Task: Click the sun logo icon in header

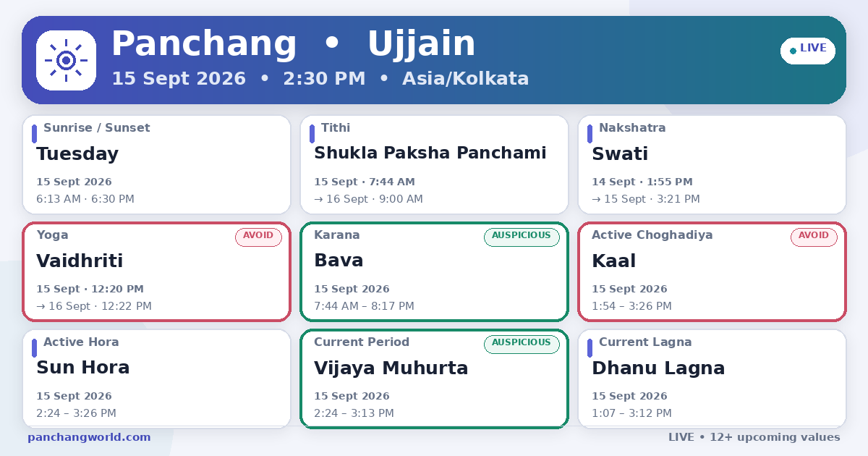Action: point(66,60)
